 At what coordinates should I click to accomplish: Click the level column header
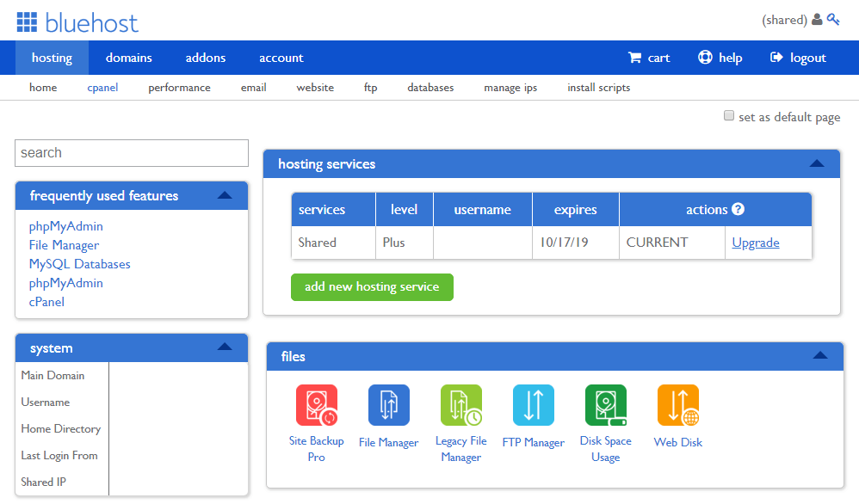pyautogui.click(x=405, y=209)
